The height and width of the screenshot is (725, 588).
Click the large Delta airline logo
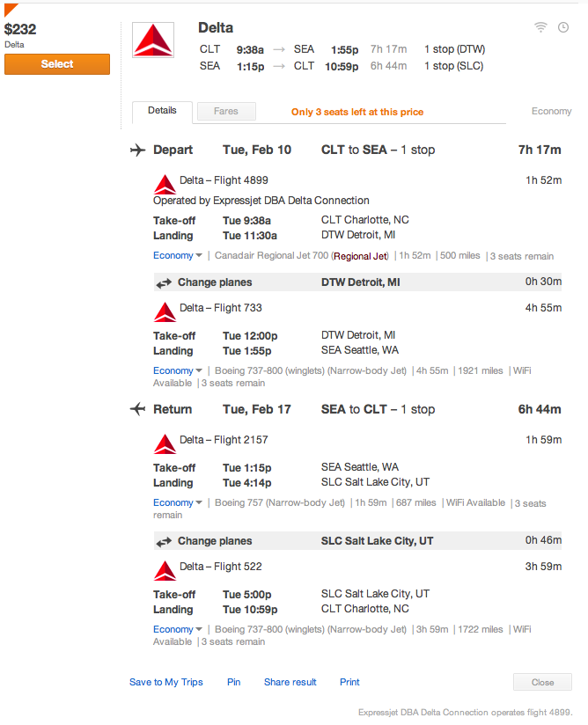tap(153, 40)
